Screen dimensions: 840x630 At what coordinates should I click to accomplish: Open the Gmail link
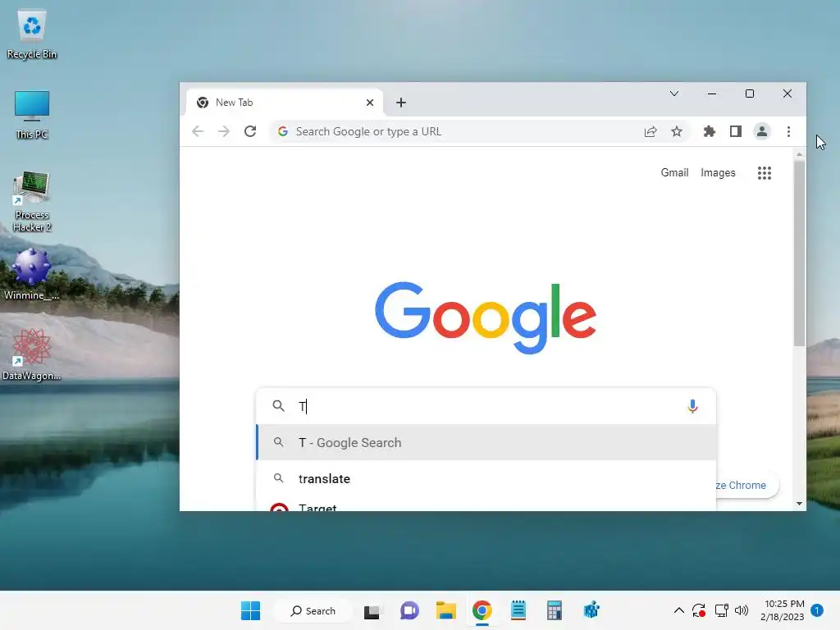674,172
